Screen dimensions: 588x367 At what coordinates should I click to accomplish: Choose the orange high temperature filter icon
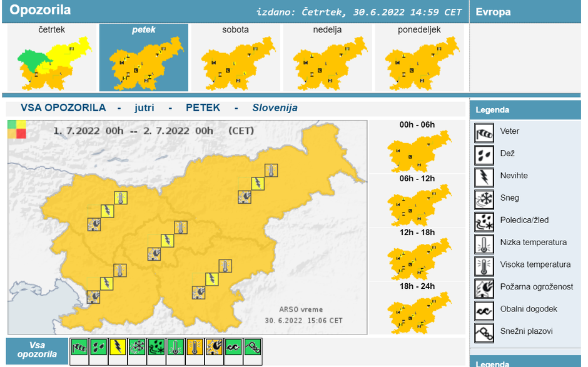point(195,347)
